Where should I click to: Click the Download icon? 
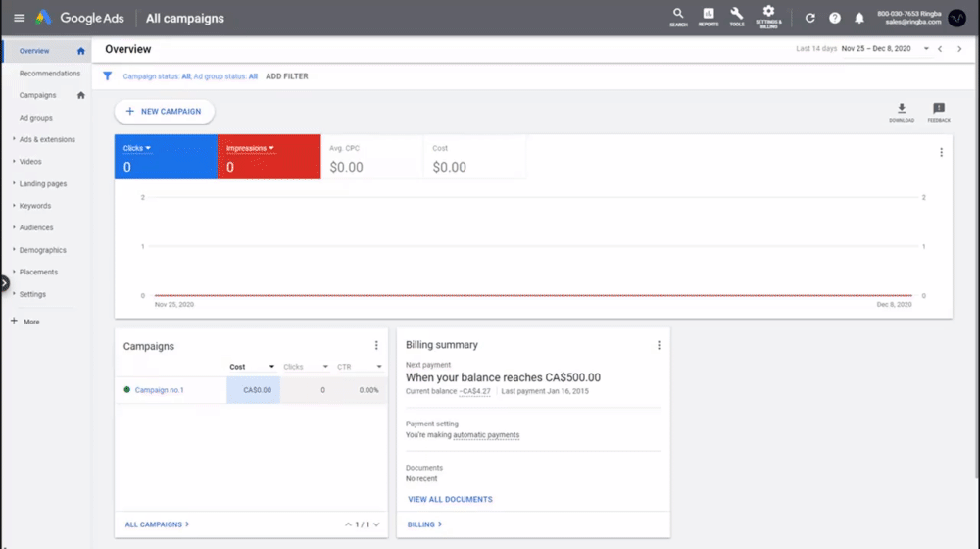coord(902,112)
